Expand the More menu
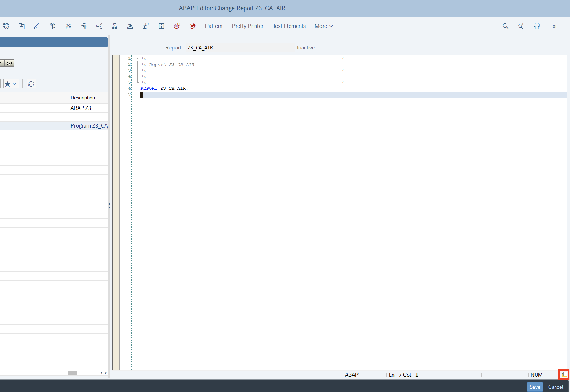 click(324, 26)
